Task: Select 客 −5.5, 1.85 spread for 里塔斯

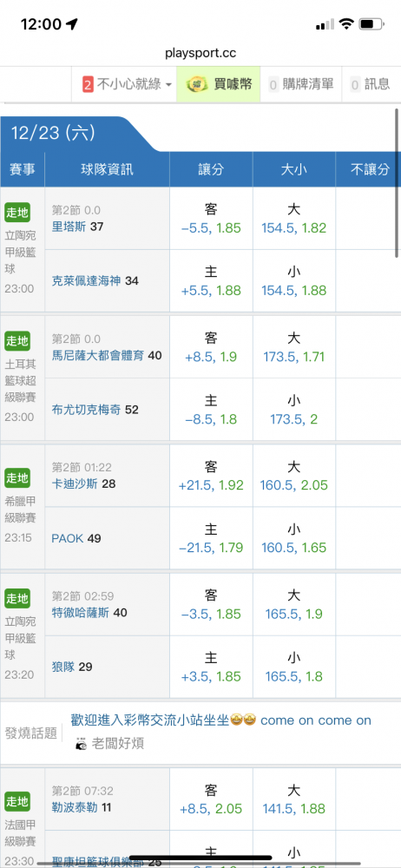Action: pyautogui.click(x=211, y=219)
